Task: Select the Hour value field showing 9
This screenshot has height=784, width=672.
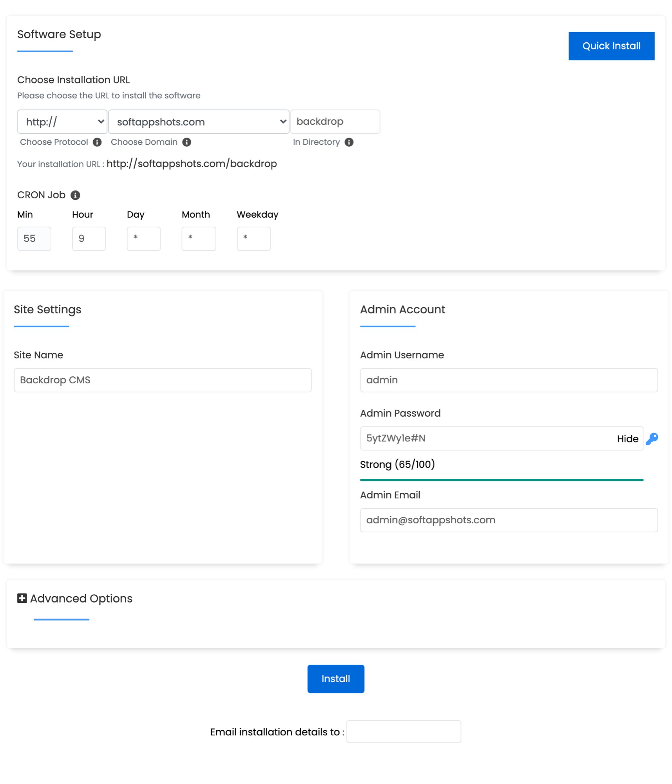Action: [x=89, y=239]
